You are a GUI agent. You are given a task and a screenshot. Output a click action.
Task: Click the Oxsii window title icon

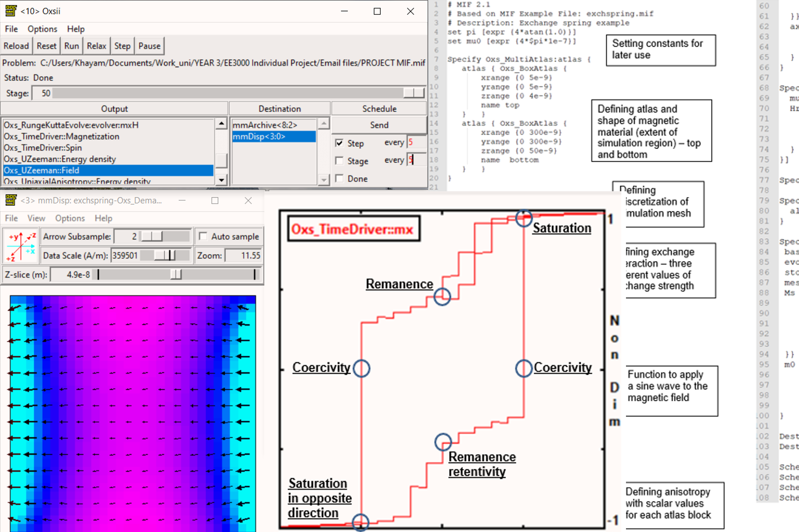11,11
